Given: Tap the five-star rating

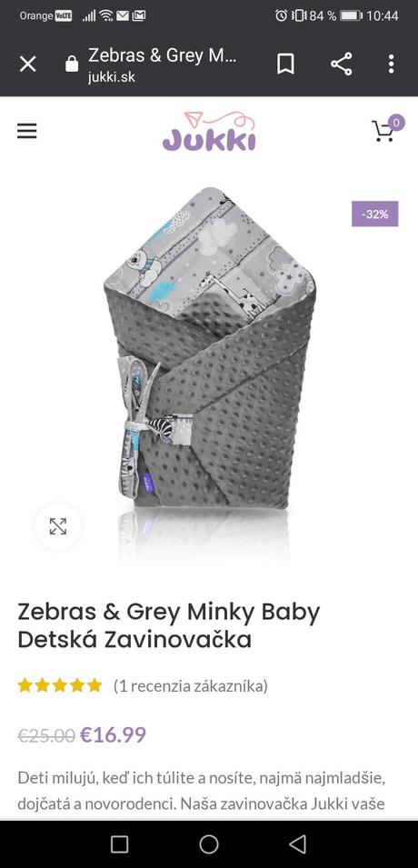Looking at the screenshot, I should (x=60, y=686).
